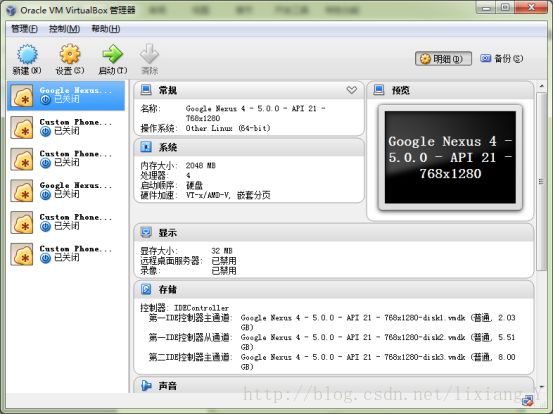Click the bottom-right status corner icon
554x414 pixels.
[528, 401]
